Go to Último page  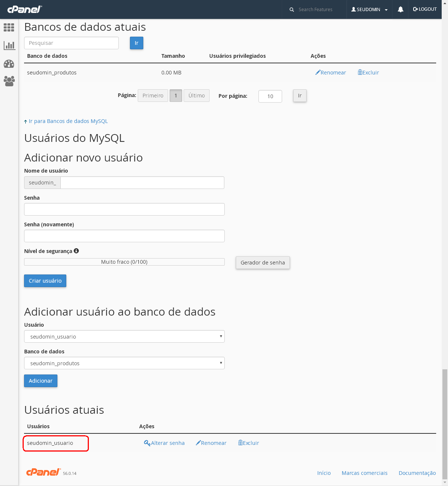197,96
